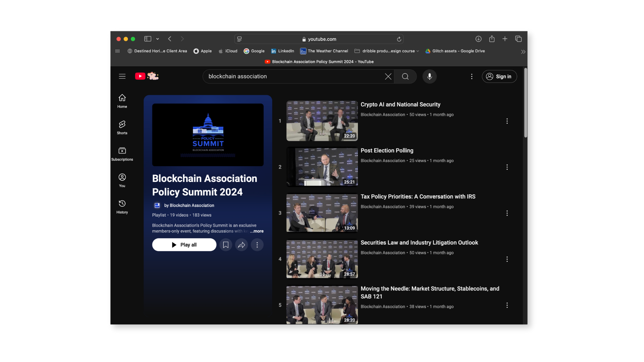
Task: Open the LinkedIn bookmark
Action: point(283,51)
